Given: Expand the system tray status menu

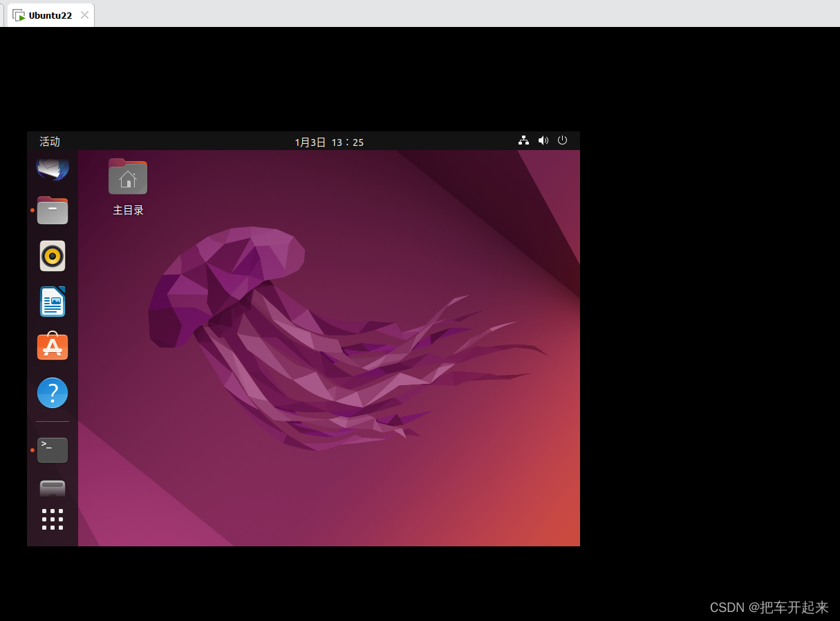Looking at the screenshot, I should coord(543,140).
